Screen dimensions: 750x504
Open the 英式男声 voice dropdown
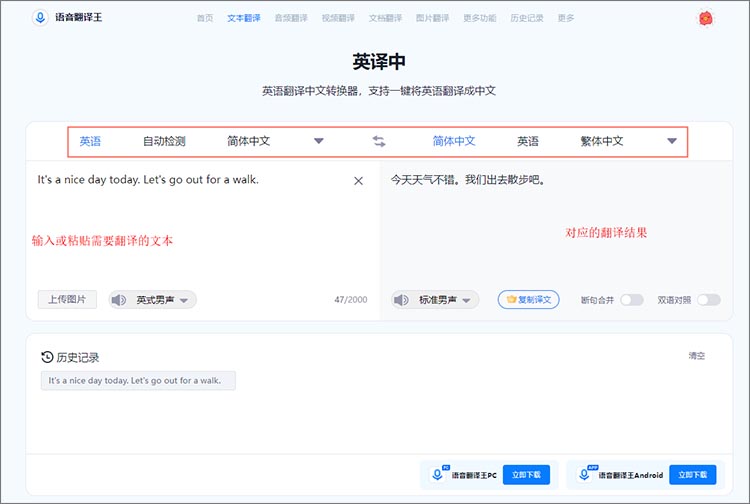pyautogui.click(x=184, y=300)
